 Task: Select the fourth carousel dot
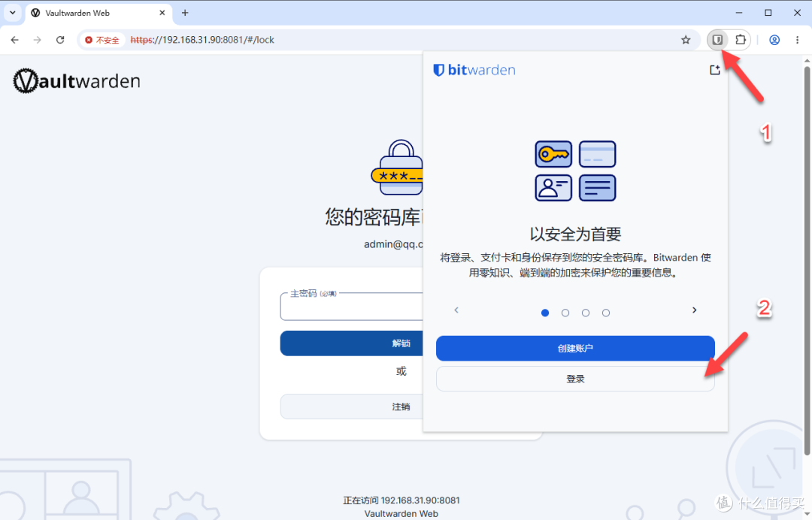click(x=605, y=313)
